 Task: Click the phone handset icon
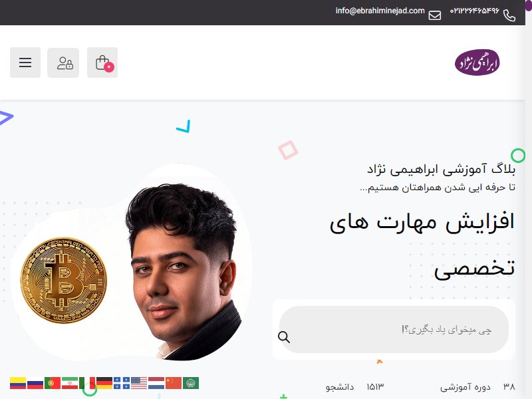tap(509, 15)
